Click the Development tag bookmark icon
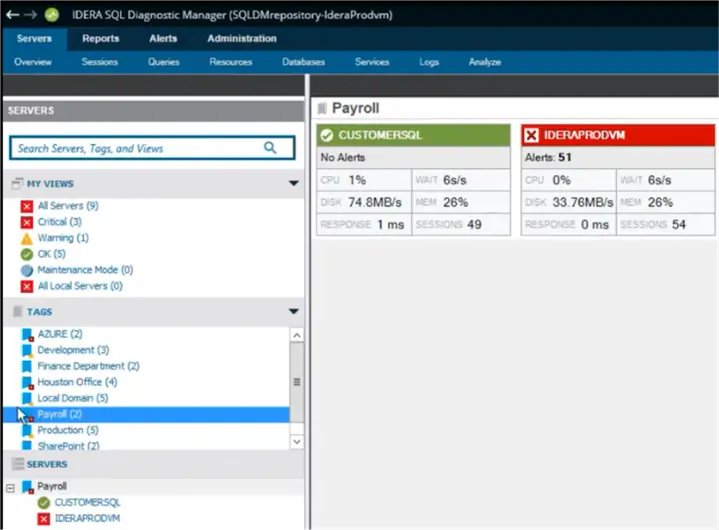719x530 pixels. pos(28,350)
